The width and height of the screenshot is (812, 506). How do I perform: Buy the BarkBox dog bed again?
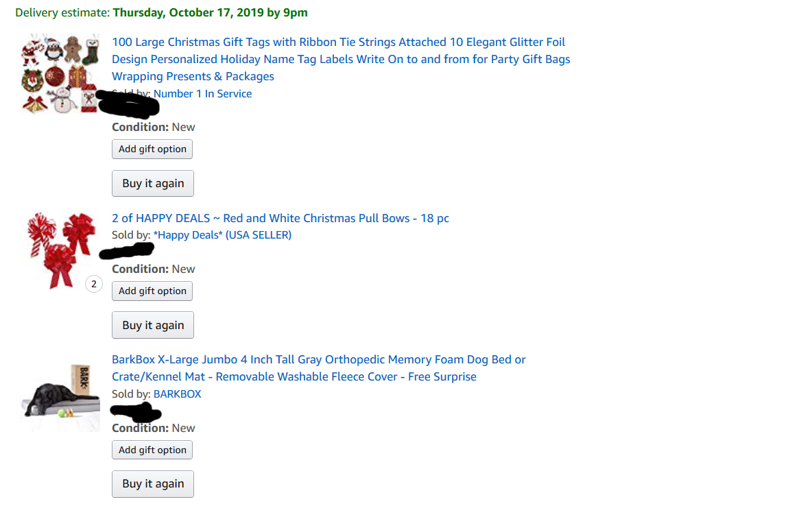pos(153,484)
